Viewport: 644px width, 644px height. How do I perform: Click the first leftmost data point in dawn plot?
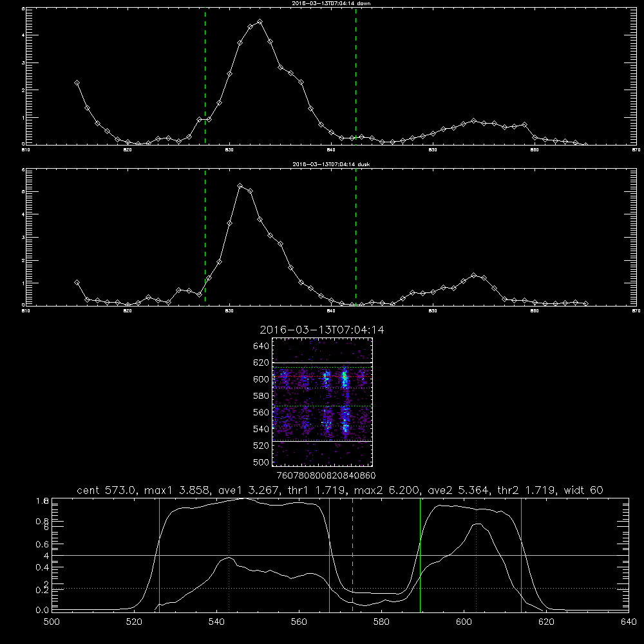point(77,82)
